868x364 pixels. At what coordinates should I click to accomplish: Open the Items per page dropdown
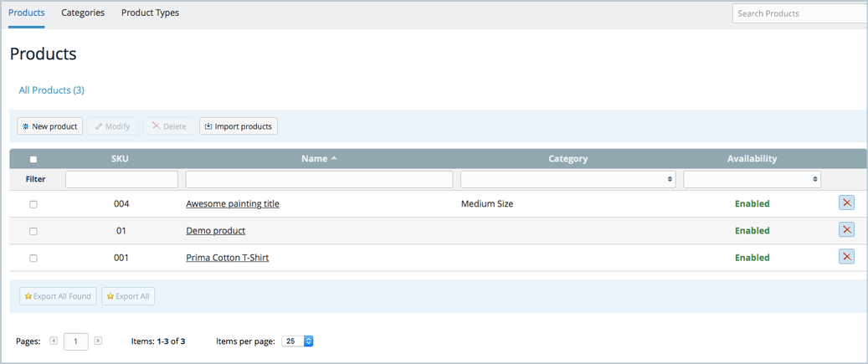coord(298,341)
